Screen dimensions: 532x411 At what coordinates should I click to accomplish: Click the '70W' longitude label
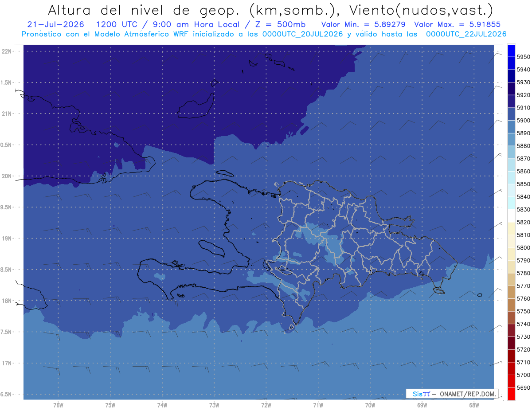tap(370, 405)
